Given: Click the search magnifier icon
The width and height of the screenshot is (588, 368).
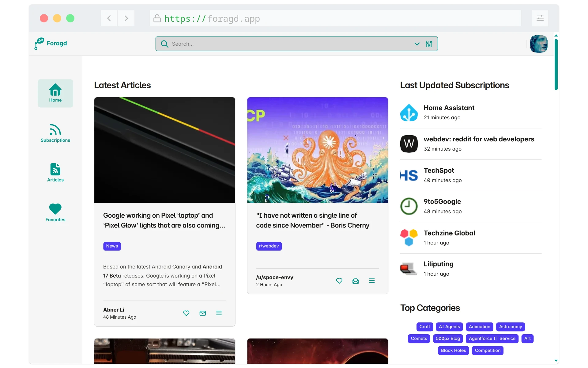Looking at the screenshot, I should pyautogui.click(x=164, y=44).
